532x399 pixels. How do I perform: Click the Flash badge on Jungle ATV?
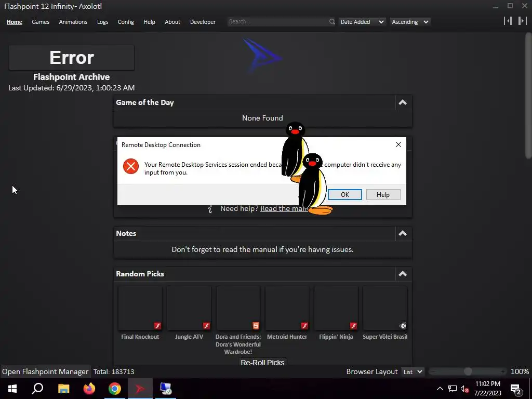click(x=206, y=326)
